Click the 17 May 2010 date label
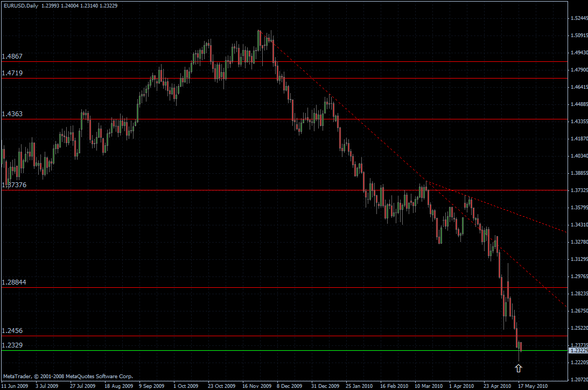Image resolution: width=588 pixels, height=390 pixels. pyautogui.click(x=533, y=386)
